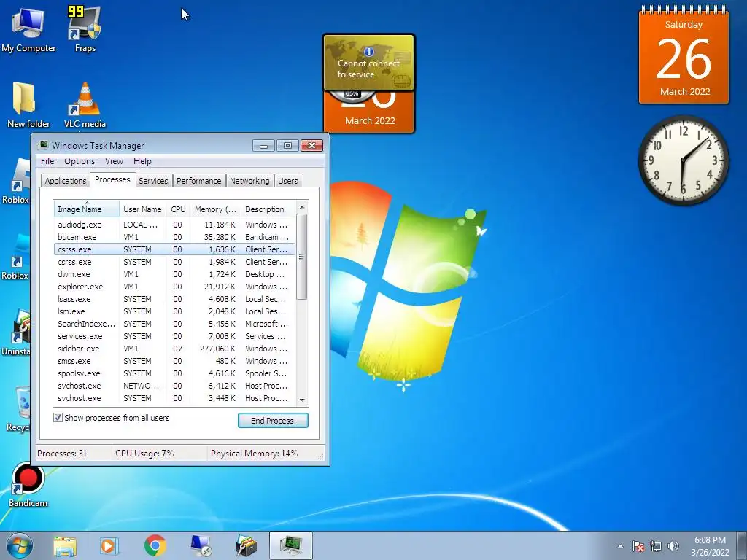The height and width of the screenshot is (560, 747).
Task: Select the svchost.exe row owned by NETWO...
Action: [x=174, y=385]
